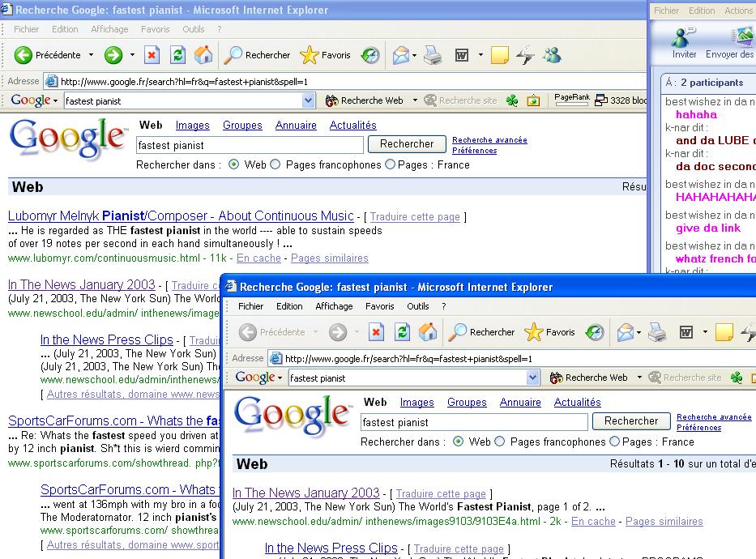The width and height of the screenshot is (756, 559).
Task: Open the Favoris menu in the front IE window
Action: pos(380,306)
